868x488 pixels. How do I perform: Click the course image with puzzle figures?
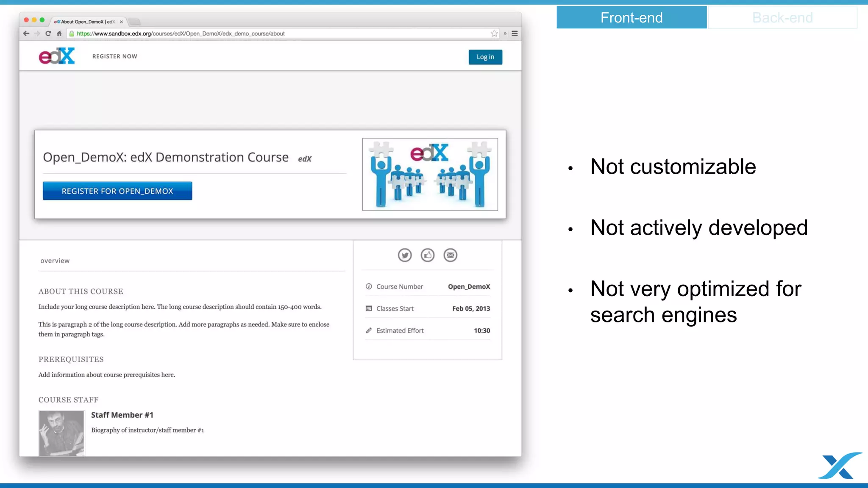point(430,174)
